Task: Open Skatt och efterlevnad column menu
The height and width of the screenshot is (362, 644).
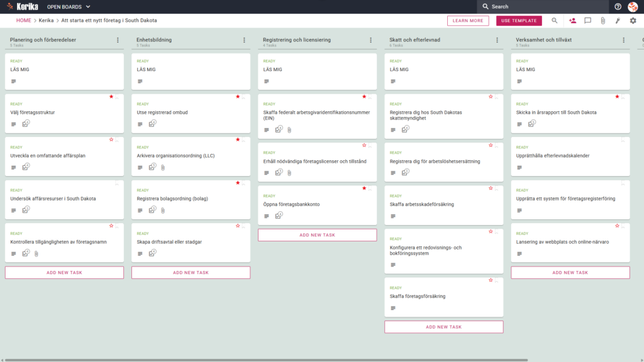Action: [x=497, y=40]
